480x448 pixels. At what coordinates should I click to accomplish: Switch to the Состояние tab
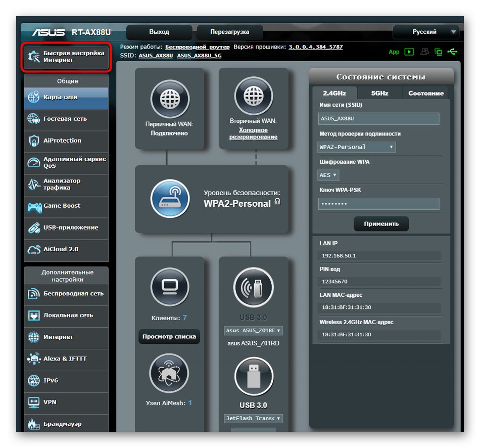click(x=426, y=93)
